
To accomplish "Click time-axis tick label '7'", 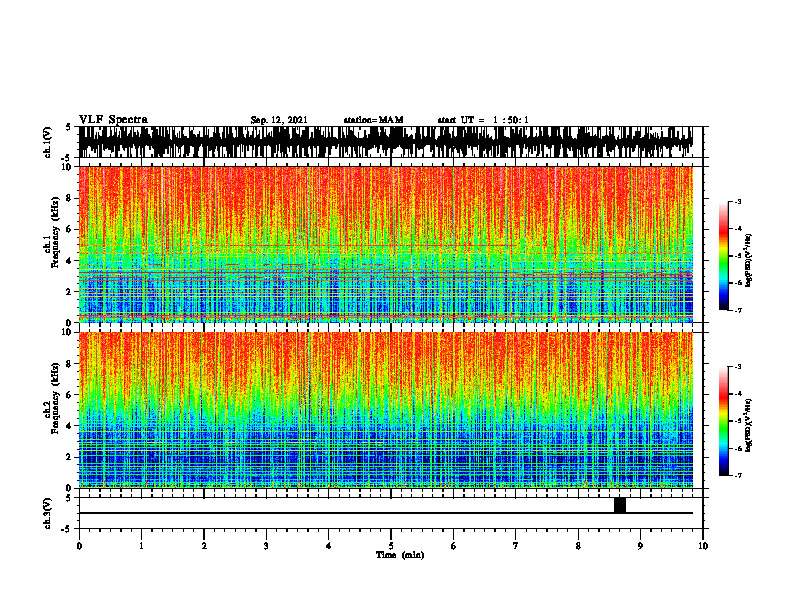I will [x=516, y=546].
